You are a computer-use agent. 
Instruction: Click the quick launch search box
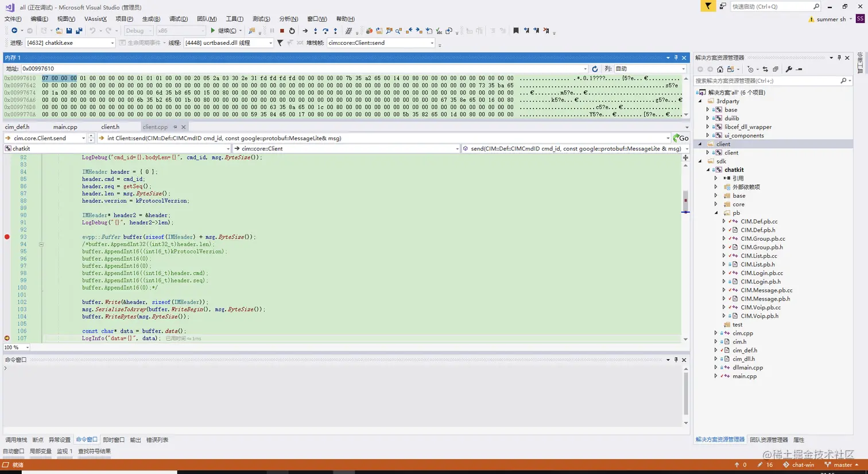pos(775,6)
